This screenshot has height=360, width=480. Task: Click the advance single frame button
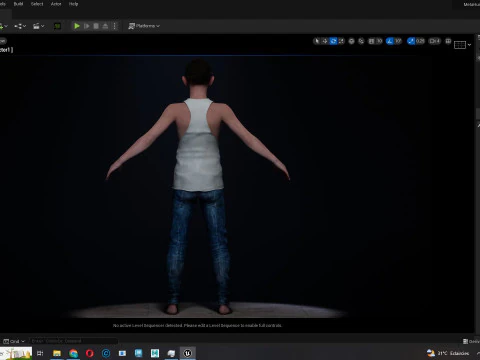87,26
